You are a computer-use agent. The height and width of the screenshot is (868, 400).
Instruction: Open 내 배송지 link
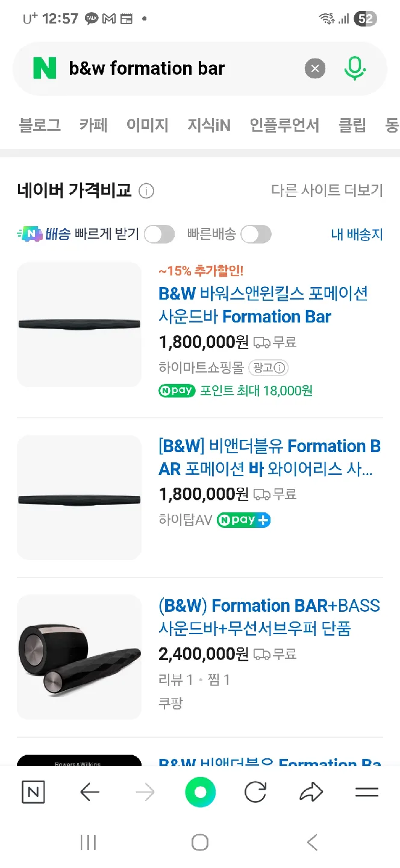(357, 234)
